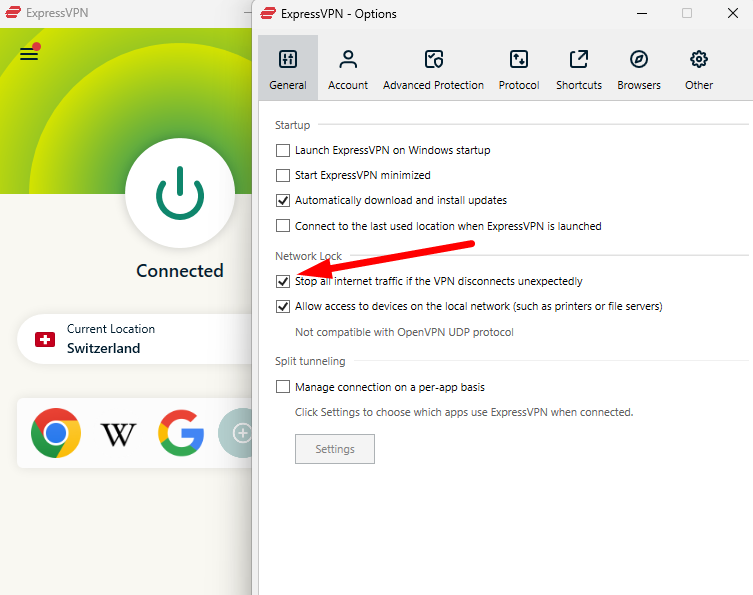Launch the Chrome shortcut icon
The width and height of the screenshot is (753, 595).
tap(56, 433)
